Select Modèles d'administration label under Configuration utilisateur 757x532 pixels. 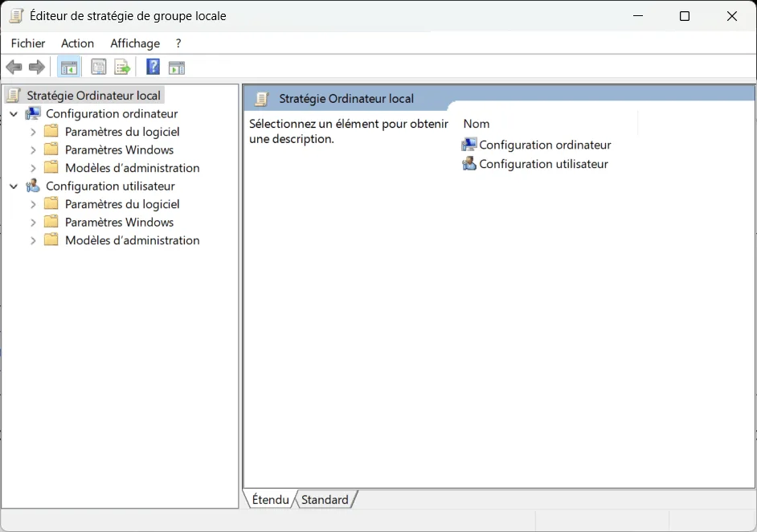pyautogui.click(x=133, y=240)
